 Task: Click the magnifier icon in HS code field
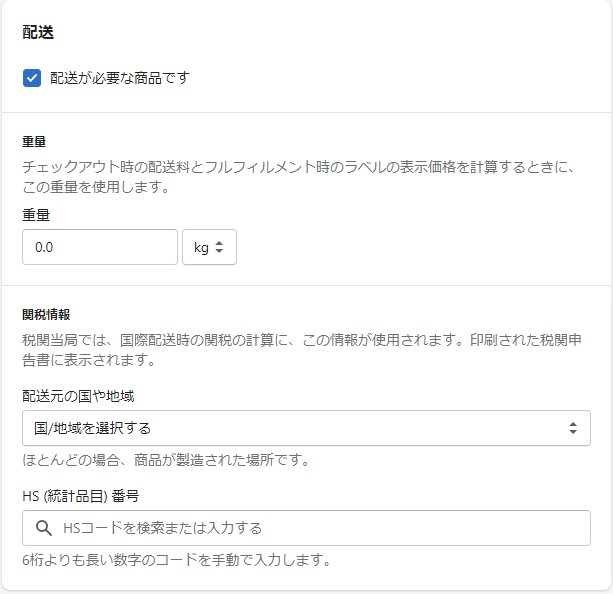pos(43,528)
